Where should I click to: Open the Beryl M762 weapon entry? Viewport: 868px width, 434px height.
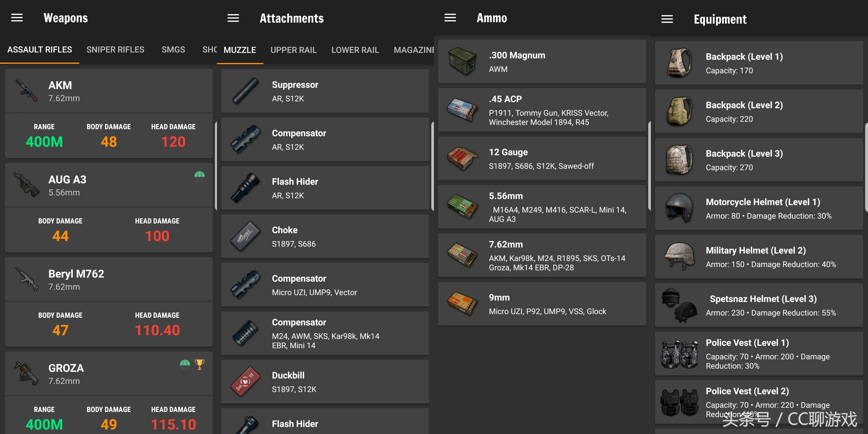tap(108, 280)
